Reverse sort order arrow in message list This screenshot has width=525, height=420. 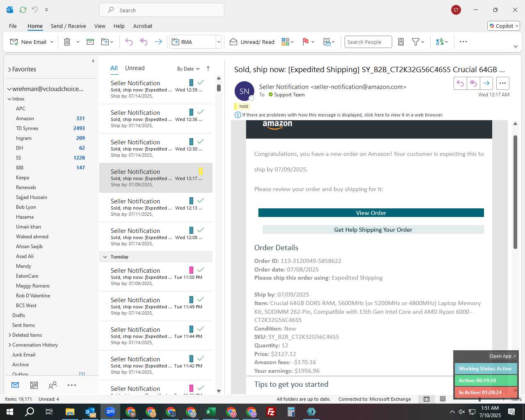coord(208,68)
